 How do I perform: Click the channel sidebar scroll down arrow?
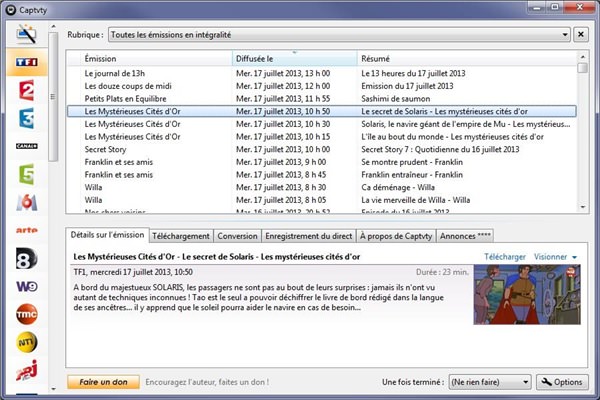tap(53, 389)
